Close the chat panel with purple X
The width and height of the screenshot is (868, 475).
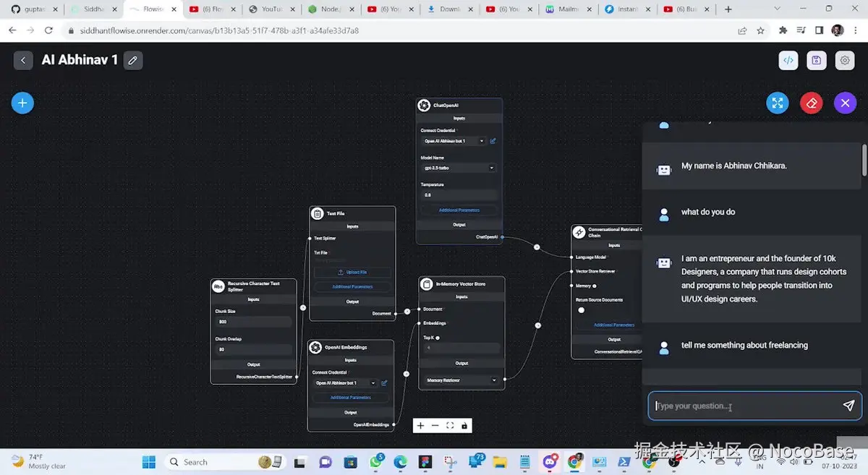point(845,103)
